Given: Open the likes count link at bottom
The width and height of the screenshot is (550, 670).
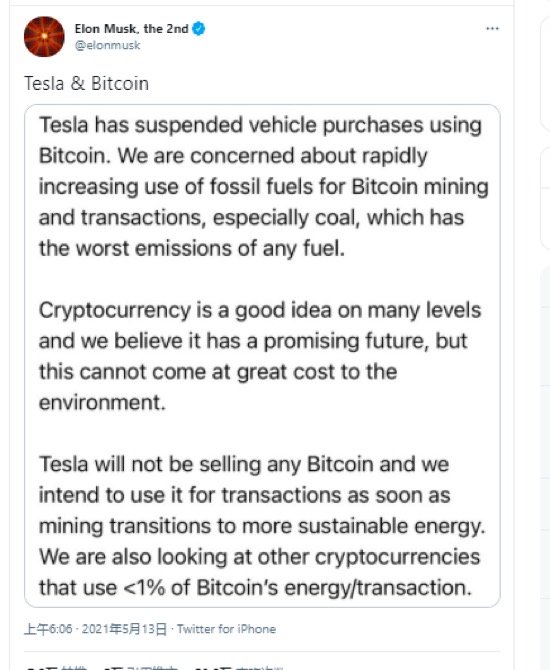Looking at the screenshot, I should point(238,667).
